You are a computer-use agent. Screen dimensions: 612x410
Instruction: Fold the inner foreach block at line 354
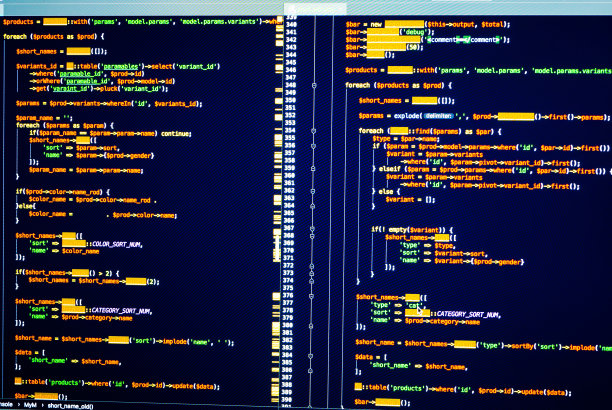click(x=314, y=130)
